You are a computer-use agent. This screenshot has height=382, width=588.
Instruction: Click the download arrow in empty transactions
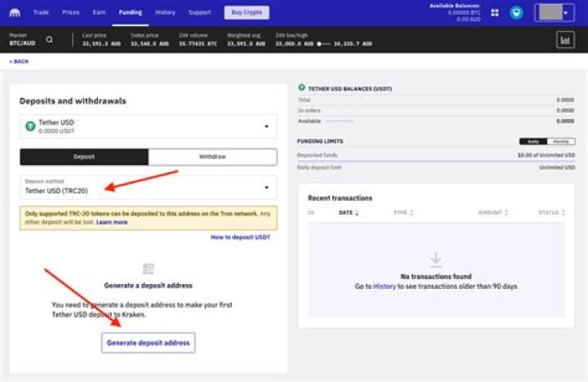tap(435, 260)
